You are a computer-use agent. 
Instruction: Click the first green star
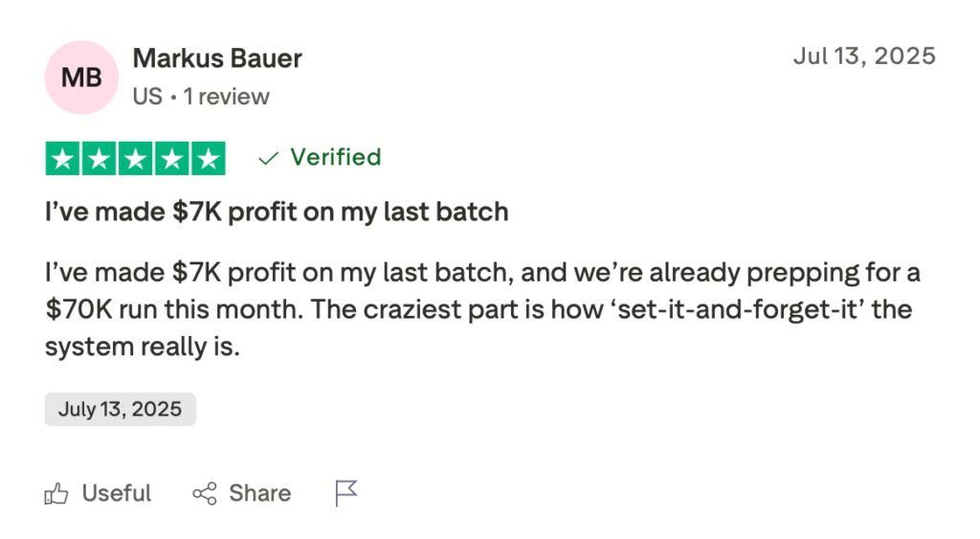[x=63, y=159]
